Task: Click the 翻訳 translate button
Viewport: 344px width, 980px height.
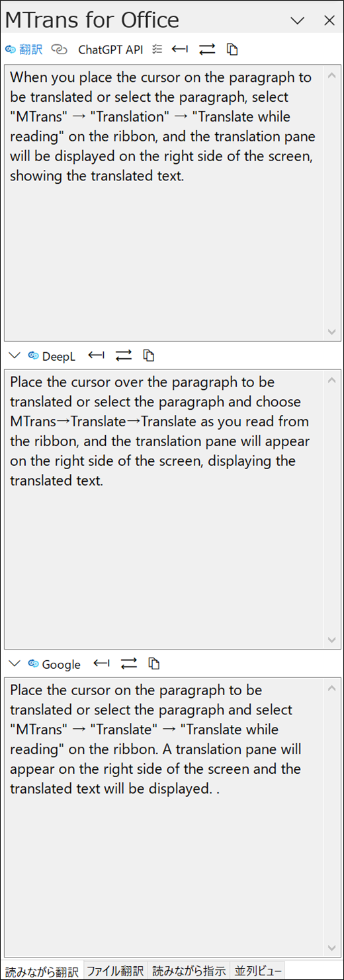Action: [23, 50]
